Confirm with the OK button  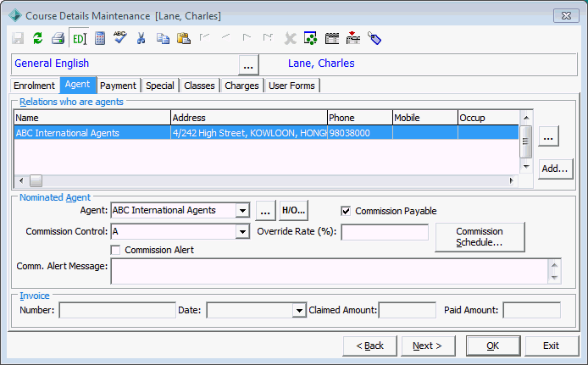coord(493,346)
